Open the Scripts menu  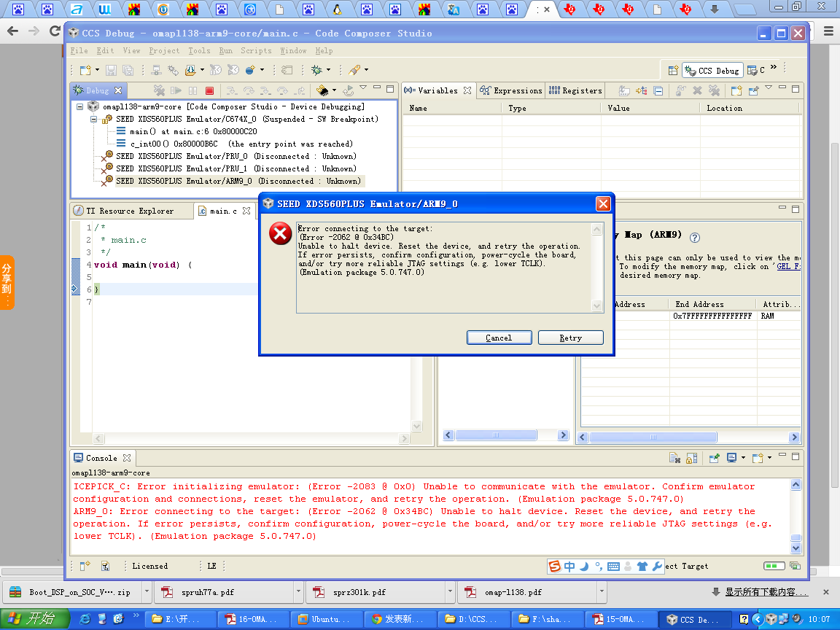click(256, 50)
